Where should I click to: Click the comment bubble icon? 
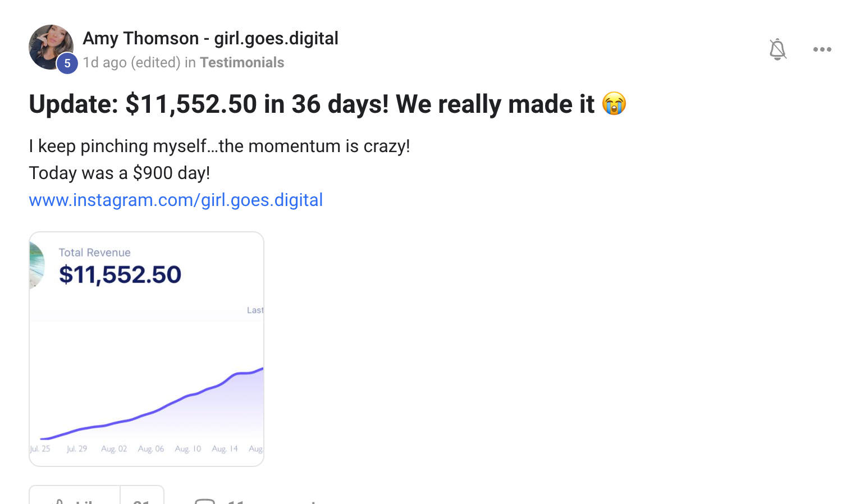(205, 501)
